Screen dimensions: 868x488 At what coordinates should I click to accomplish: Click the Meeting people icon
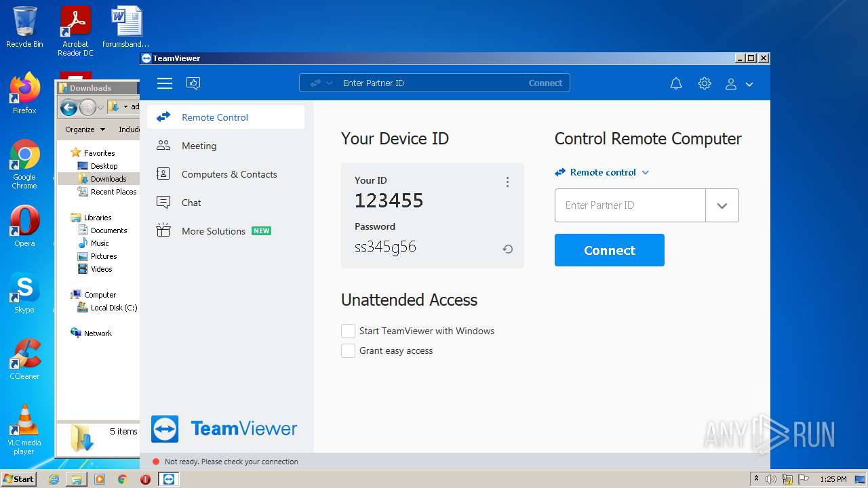pyautogui.click(x=163, y=145)
